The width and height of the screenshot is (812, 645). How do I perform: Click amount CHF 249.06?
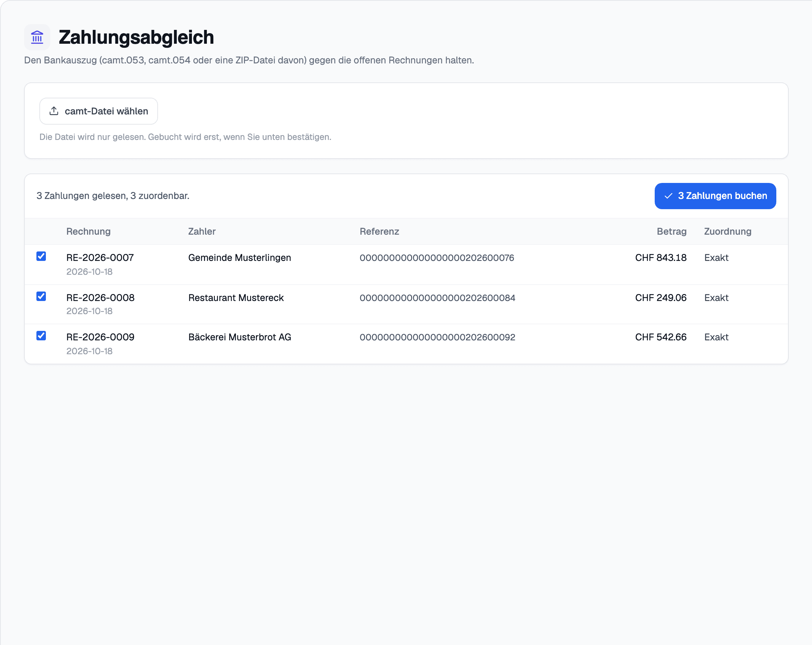661,297
